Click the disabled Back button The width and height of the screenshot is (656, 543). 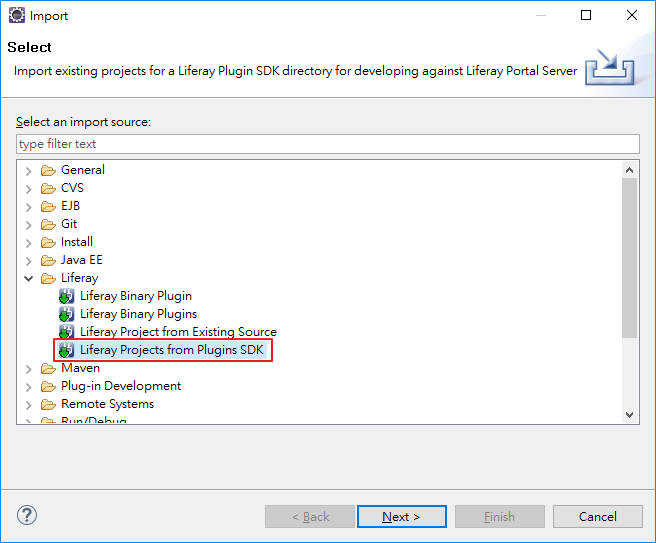(310, 517)
